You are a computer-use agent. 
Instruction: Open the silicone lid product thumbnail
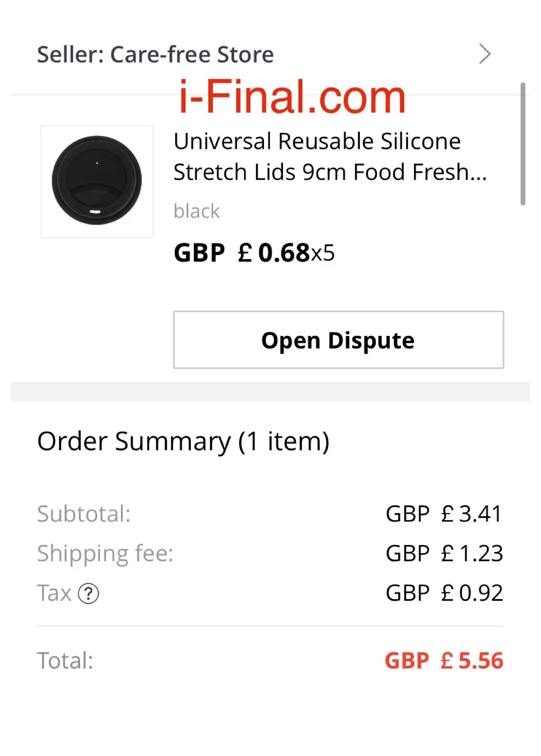click(97, 181)
